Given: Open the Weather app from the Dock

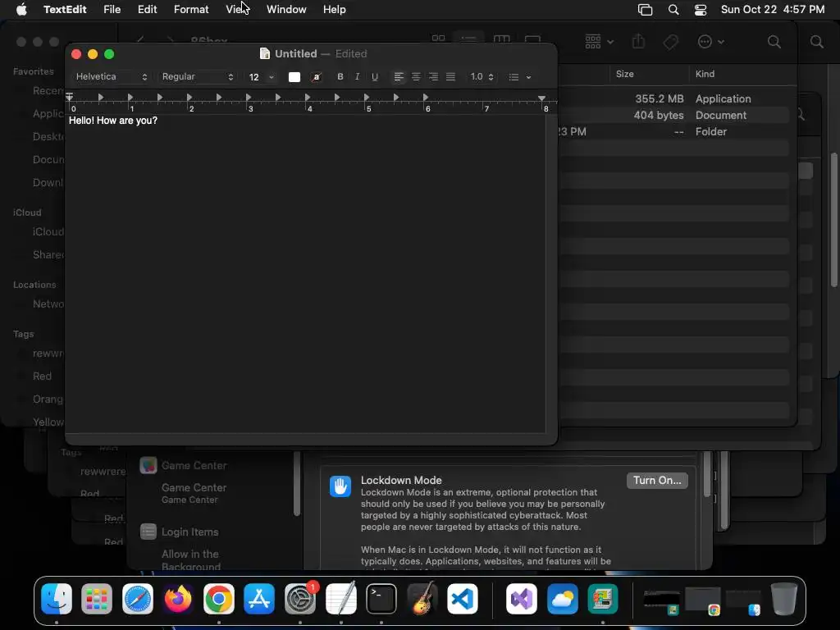Looking at the screenshot, I should click(x=563, y=598).
